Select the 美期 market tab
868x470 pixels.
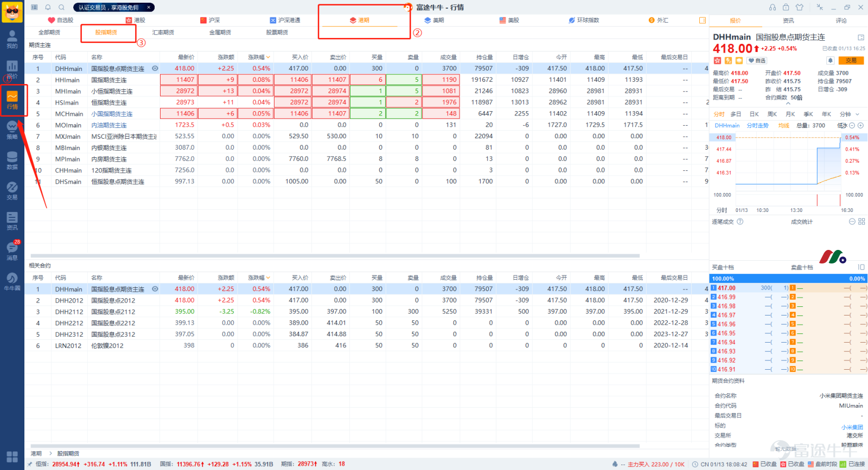(x=434, y=20)
